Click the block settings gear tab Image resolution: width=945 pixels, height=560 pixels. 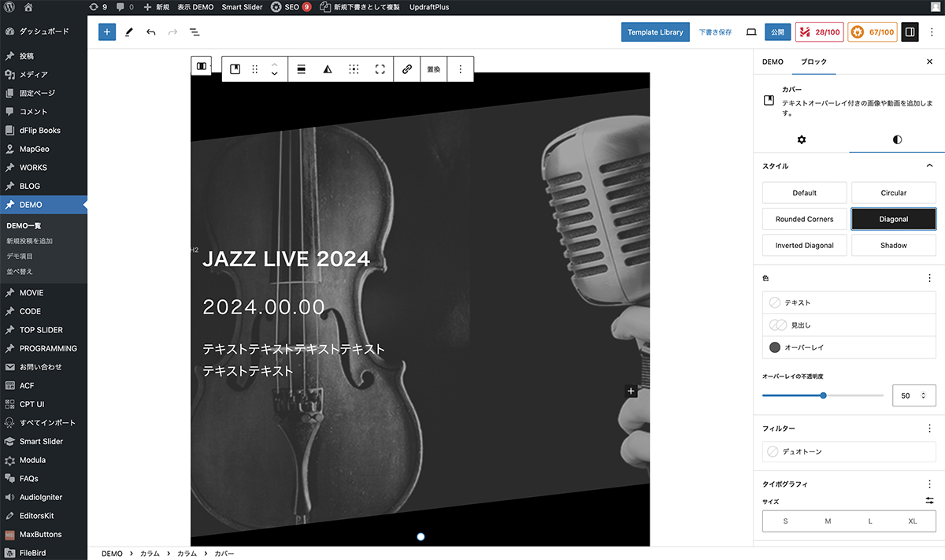click(x=802, y=139)
